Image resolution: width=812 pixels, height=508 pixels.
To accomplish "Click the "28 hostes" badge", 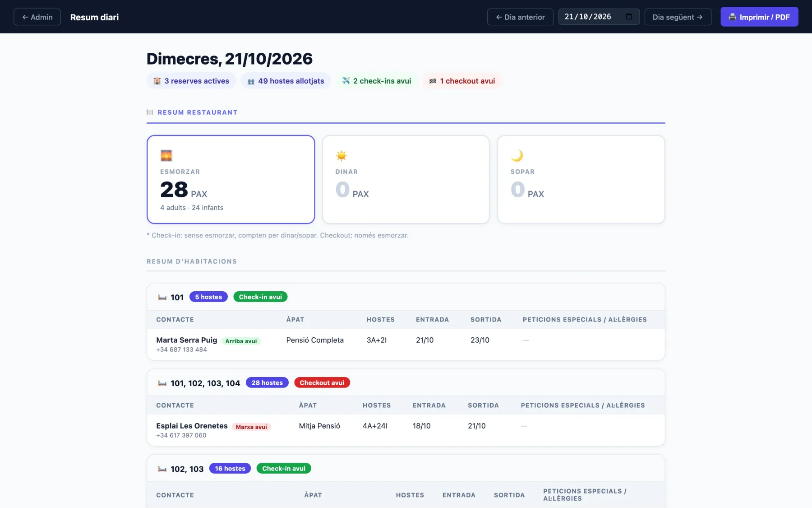I will coord(267,382).
